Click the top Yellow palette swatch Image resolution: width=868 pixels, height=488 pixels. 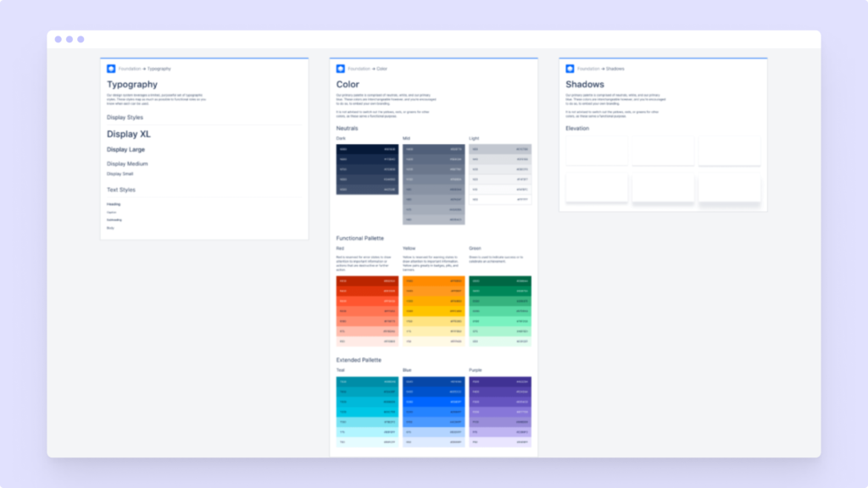pos(432,280)
